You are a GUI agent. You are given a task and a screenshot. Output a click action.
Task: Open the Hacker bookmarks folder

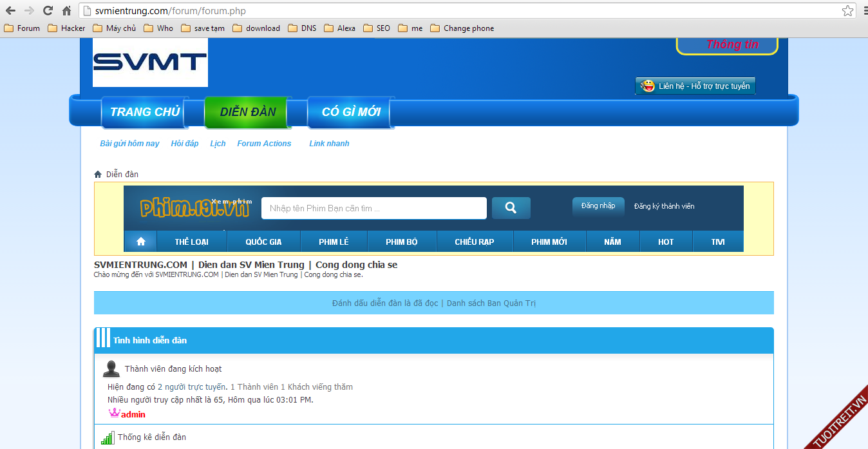pos(66,28)
